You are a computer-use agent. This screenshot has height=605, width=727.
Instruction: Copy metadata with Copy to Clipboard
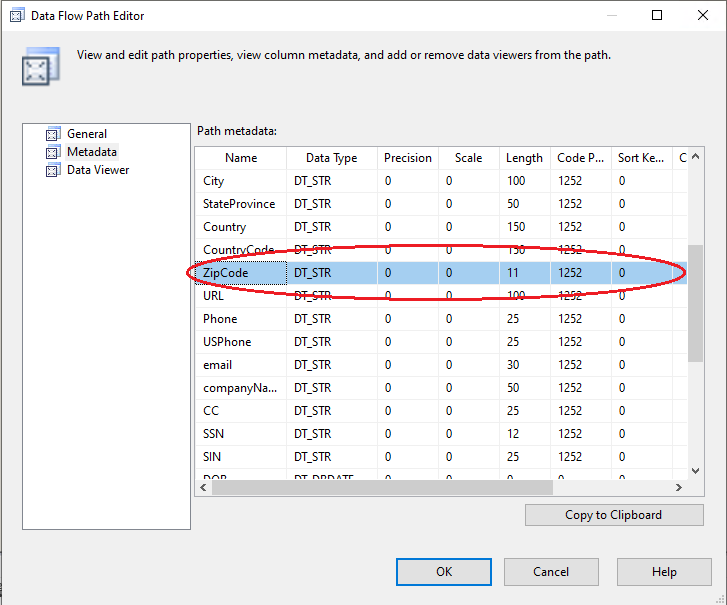point(613,515)
